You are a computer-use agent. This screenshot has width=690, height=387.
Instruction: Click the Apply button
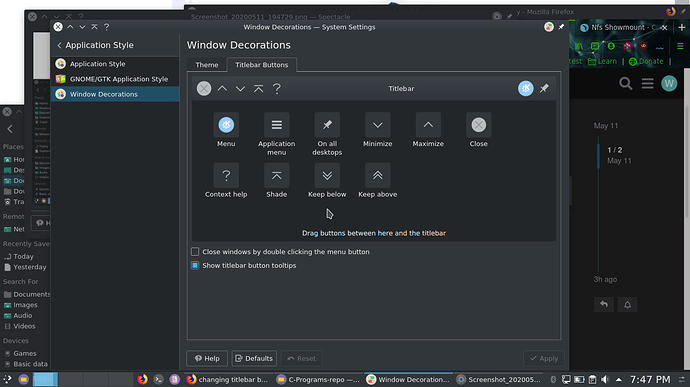544,358
